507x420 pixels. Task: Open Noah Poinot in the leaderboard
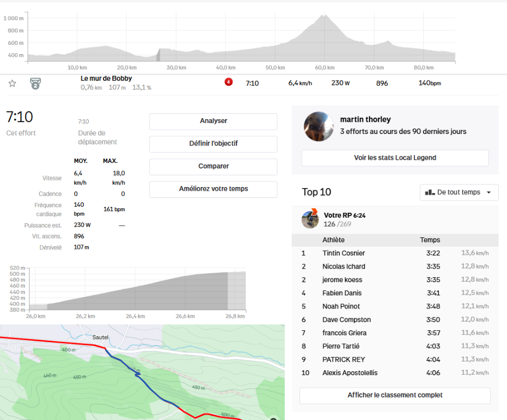pos(341,306)
